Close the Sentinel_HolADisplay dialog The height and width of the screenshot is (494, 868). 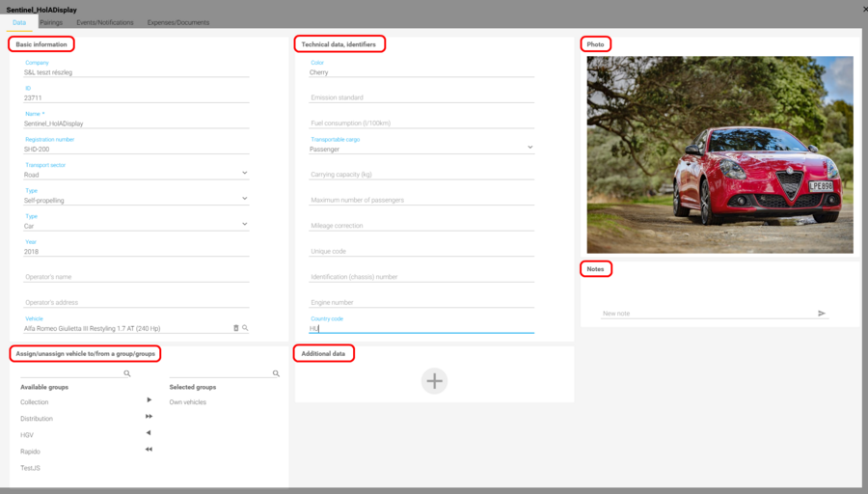tap(865, 10)
